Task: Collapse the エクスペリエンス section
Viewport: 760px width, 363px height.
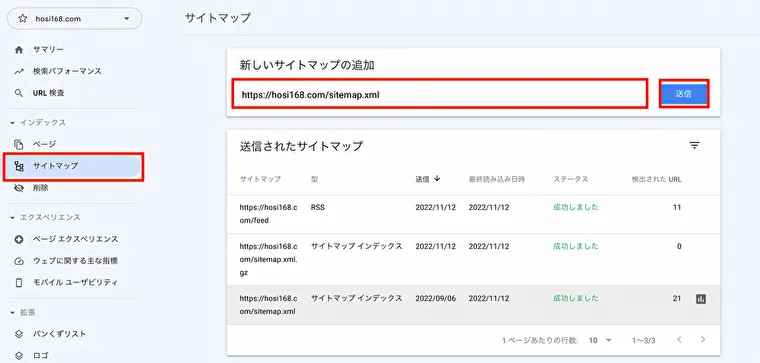Action: coord(45,217)
